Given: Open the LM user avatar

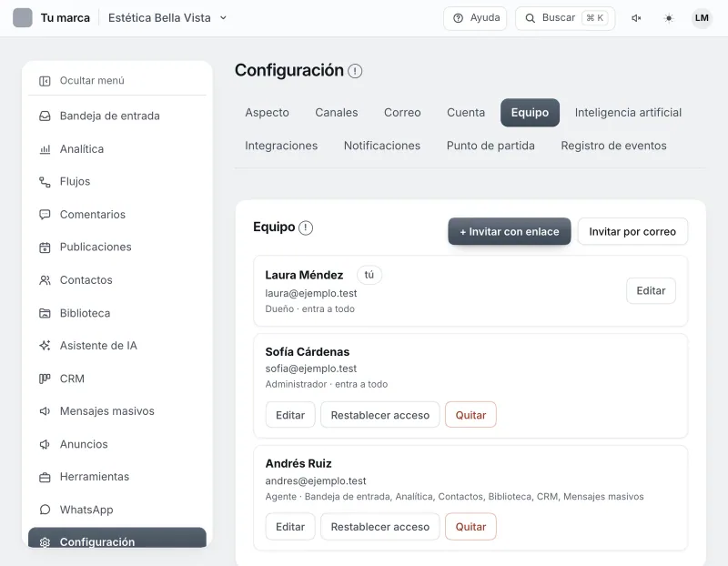Looking at the screenshot, I should click(702, 18).
